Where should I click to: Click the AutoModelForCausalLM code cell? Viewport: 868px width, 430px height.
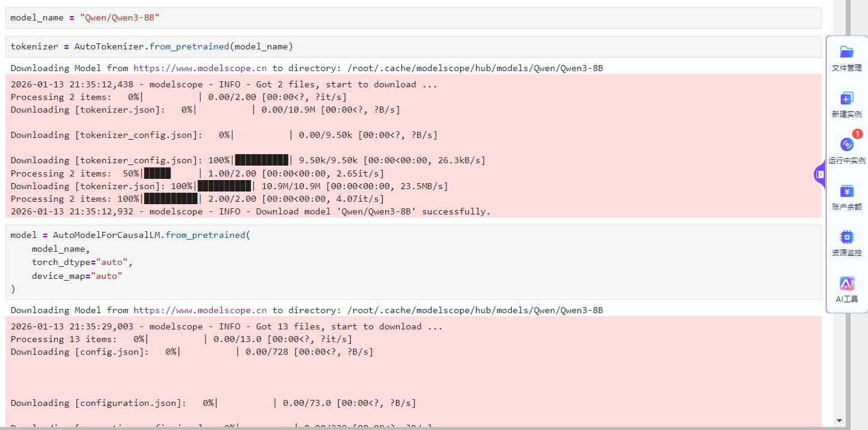[414, 262]
